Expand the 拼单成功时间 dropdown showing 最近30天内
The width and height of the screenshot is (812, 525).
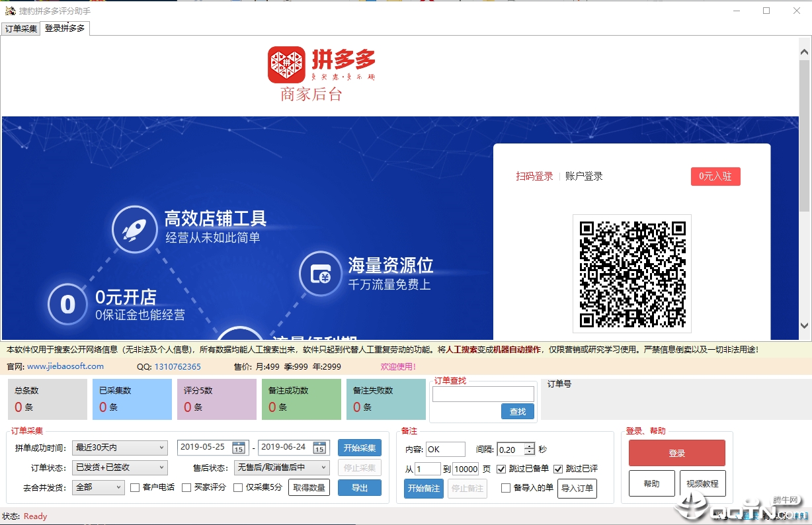pyautogui.click(x=120, y=448)
